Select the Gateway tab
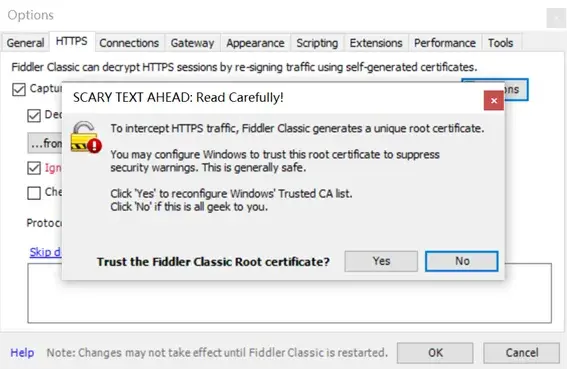Screen dimensions: 567x369 (x=192, y=43)
